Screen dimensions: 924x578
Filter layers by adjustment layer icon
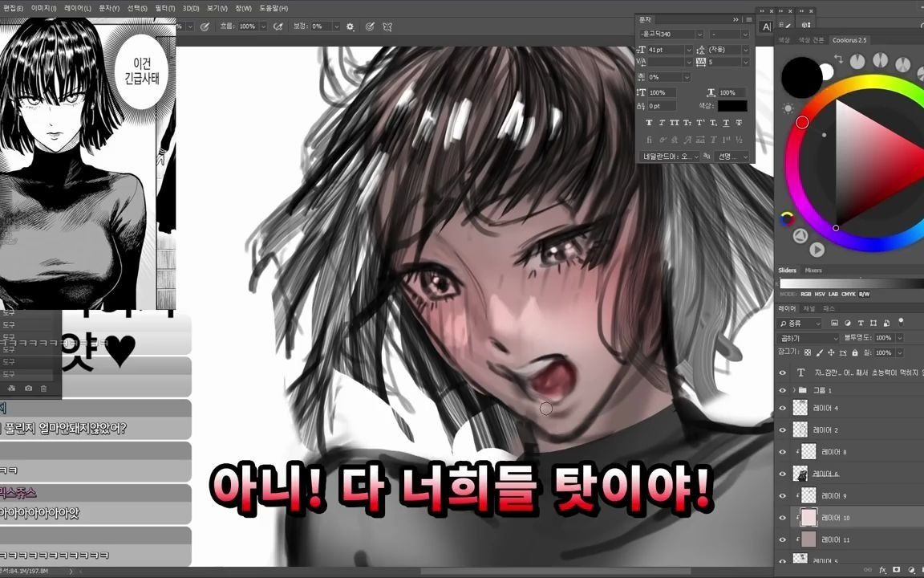pos(847,324)
